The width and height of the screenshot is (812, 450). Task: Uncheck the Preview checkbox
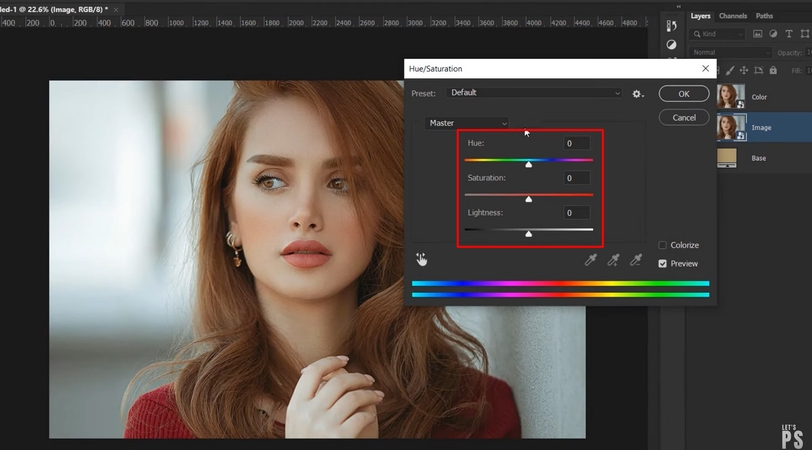point(662,264)
